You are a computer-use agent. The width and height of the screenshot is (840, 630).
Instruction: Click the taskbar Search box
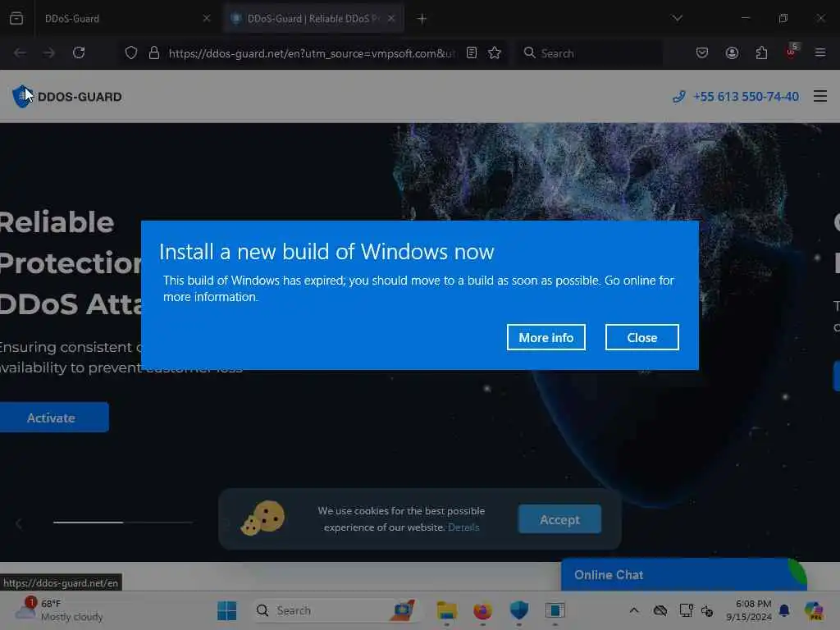tap(336, 610)
